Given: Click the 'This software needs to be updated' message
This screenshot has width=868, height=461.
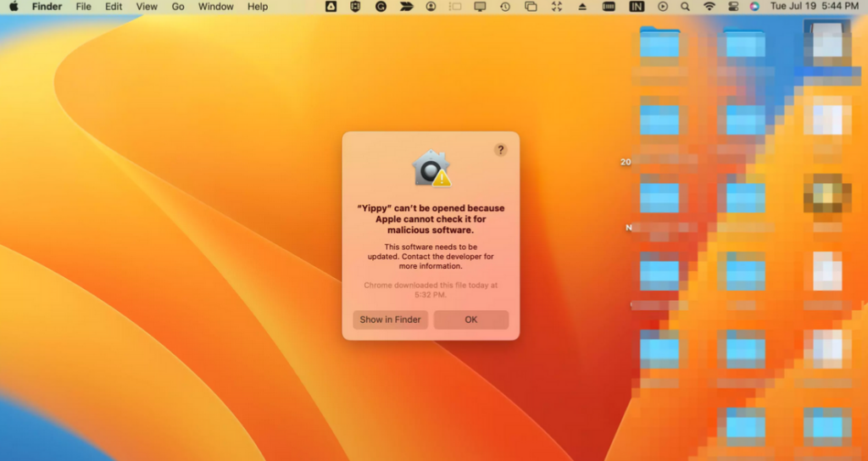Looking at the screenshot, I should [431, 256].
